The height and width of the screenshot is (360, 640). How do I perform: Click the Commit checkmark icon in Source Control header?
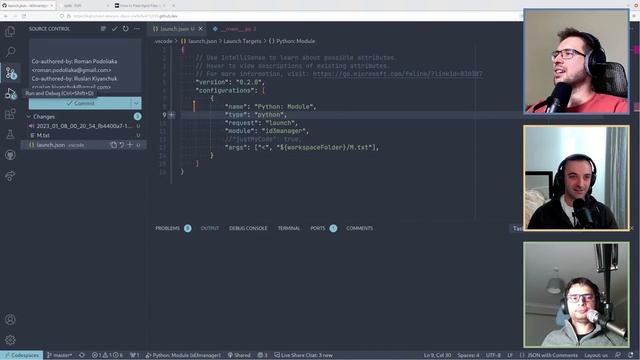(114, 29)
